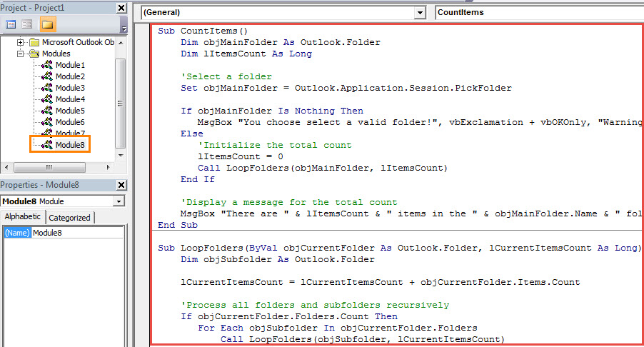
Task: Select the Modules folder in tree
Action: 56,54
